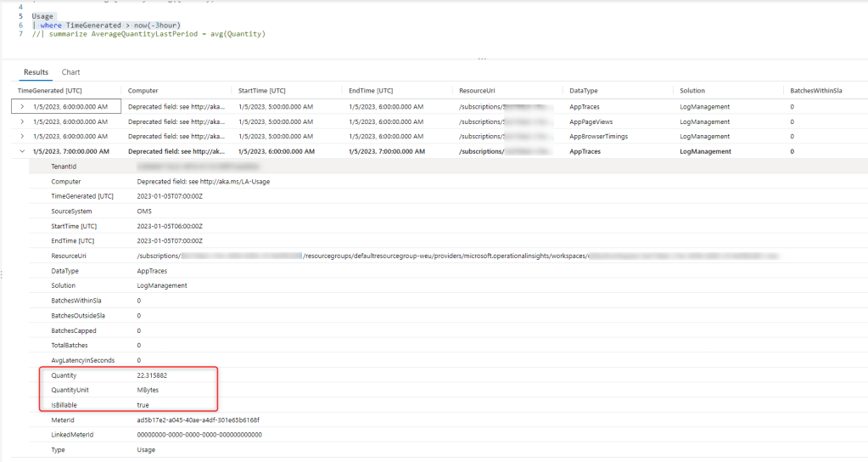This screenshot has height=462, width=868.
Task: Click the MeterId GUID value
Action: tap(198, 420)
